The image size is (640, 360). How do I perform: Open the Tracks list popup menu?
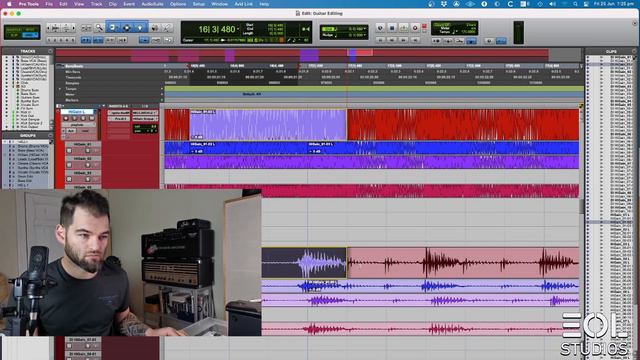coord(50,51)
